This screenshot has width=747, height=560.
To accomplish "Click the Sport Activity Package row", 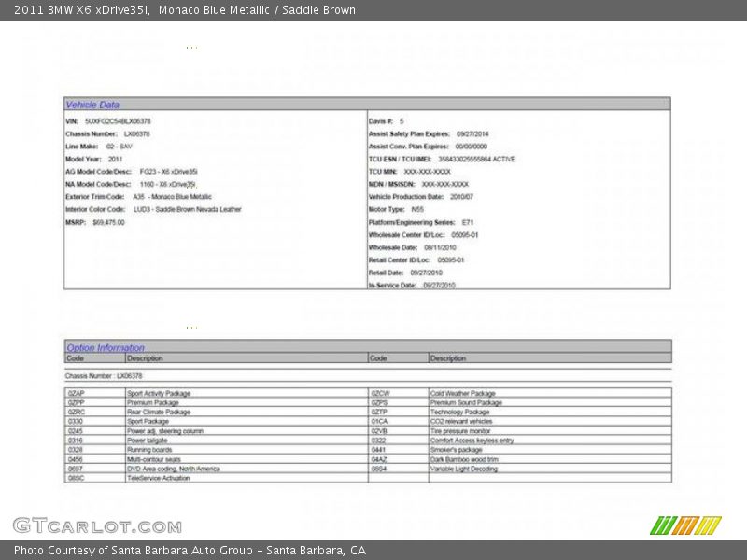I will [159, 394].
